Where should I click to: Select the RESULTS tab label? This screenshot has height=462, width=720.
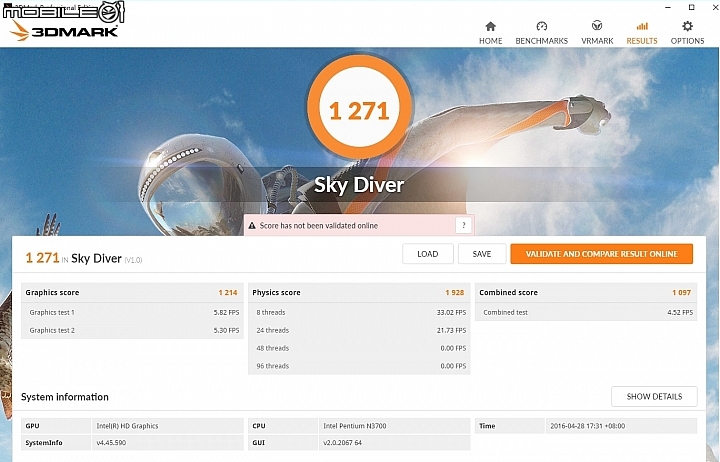click(x=642, y=41)
